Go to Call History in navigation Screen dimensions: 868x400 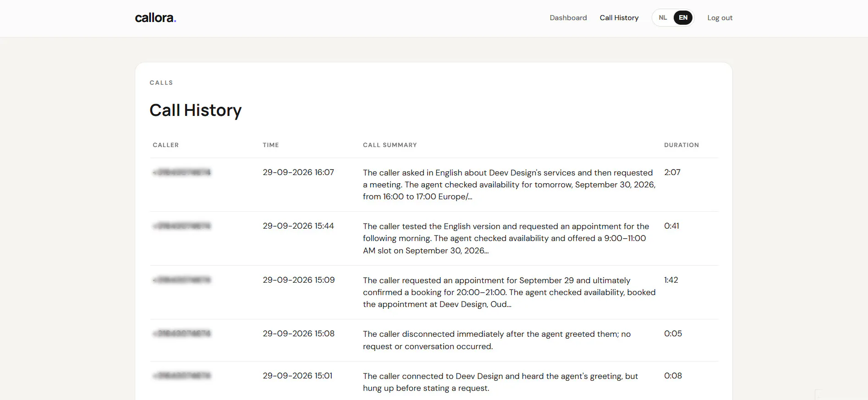pos(619,18)
